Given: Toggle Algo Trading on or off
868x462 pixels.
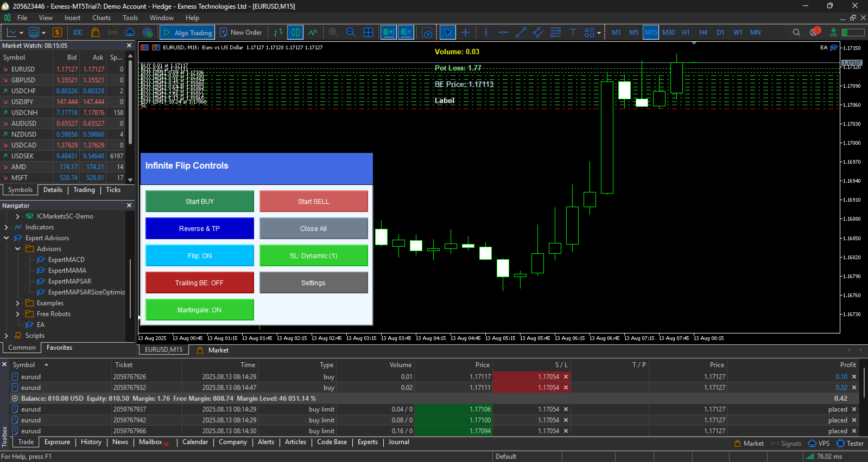Looking at the screenshot, I should (187, 33).
